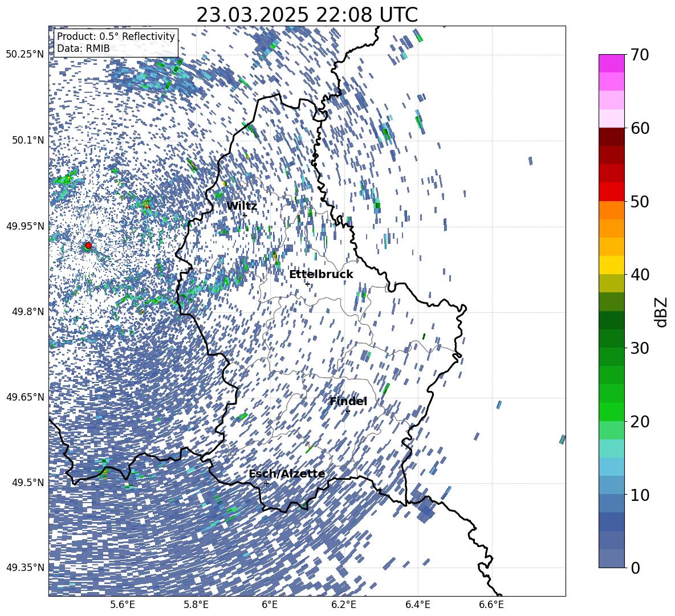Click the 50.1°N latitude label
Viewport: 675px width, 616px height.
[x=27, y=140]
